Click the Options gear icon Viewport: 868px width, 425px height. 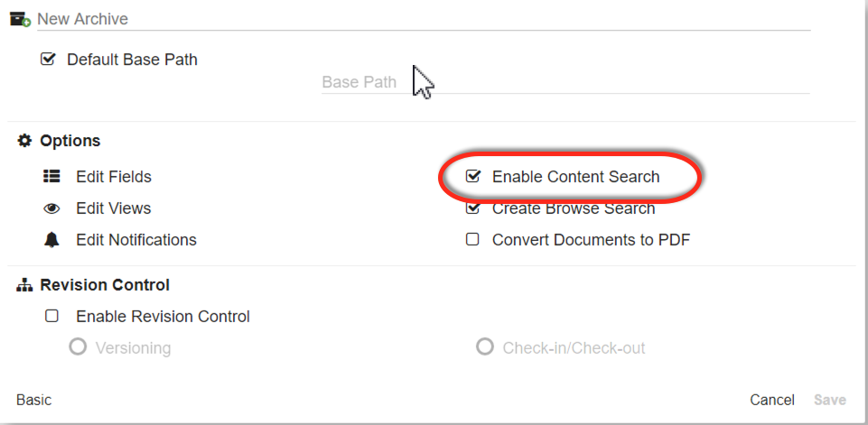click(24, 141)
